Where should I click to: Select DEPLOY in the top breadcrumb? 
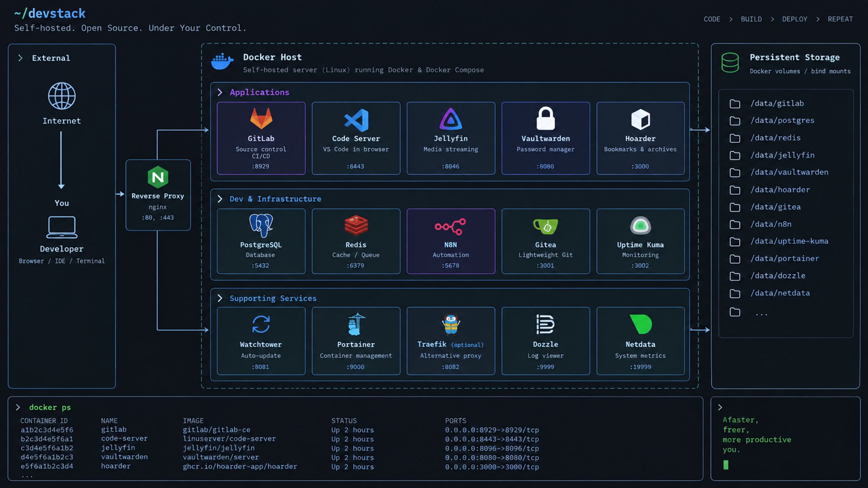795,19
